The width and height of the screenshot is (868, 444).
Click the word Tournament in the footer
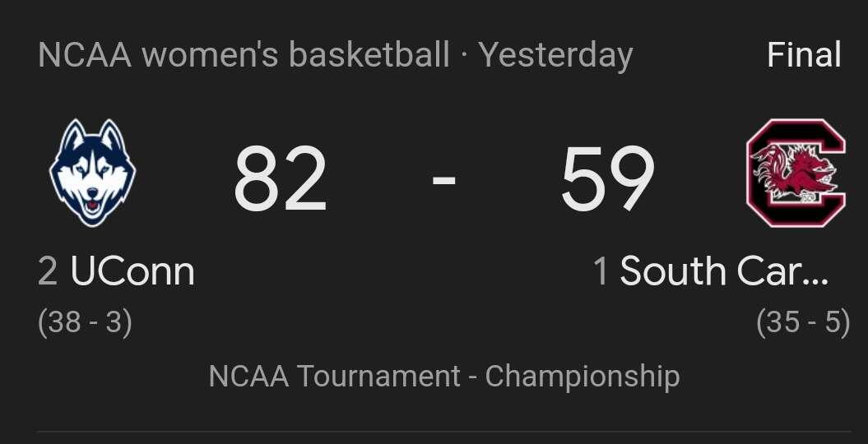(x=378, y=377)
